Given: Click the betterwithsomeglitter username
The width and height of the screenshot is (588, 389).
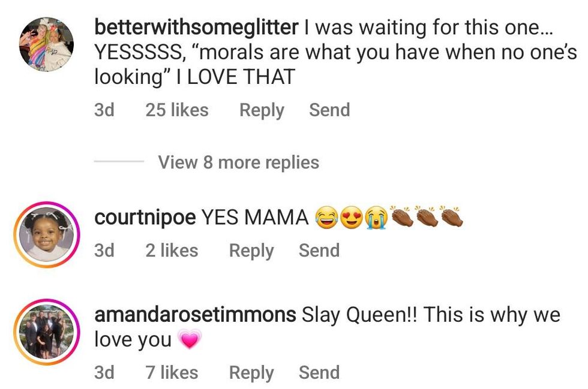Looking at the screenshot, I should (196, 27).
